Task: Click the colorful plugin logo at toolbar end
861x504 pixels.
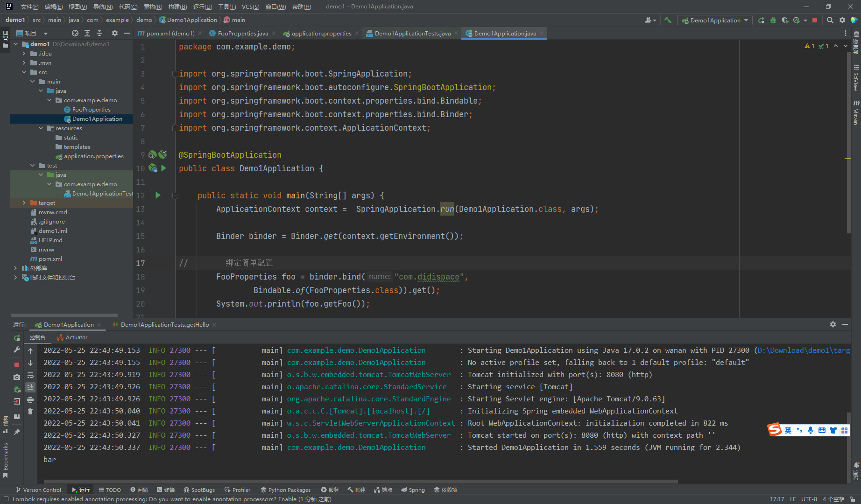Action: point(854,20)
